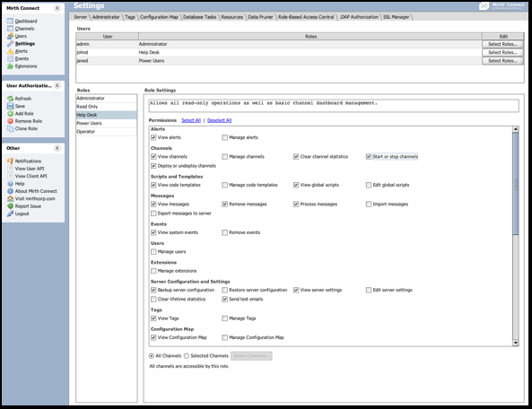Click Select Roles button for johnd
This screenshot has width=532, height=409.
(502, 53)
